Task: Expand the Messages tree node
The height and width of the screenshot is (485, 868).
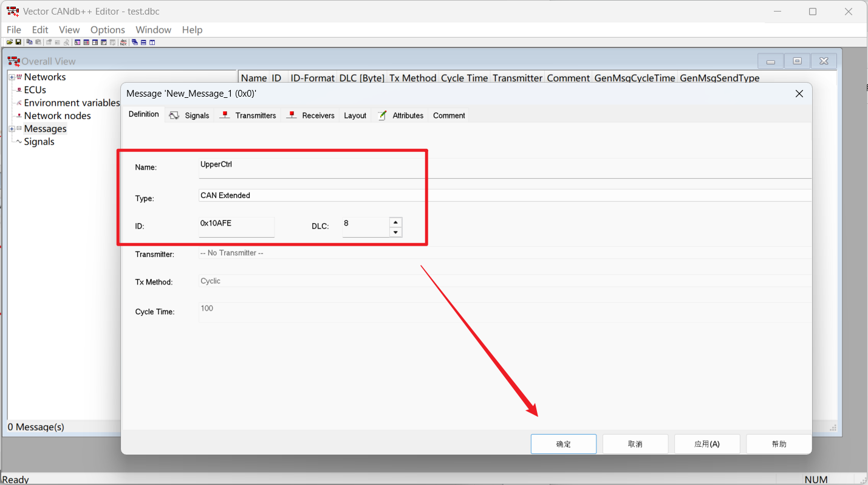Action: click(12, 129)
